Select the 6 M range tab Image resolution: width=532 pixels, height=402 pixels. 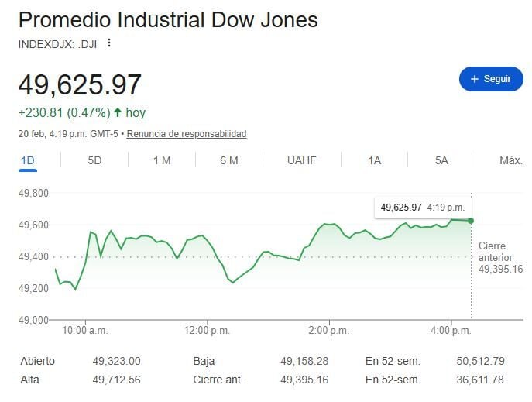[228, 160]
